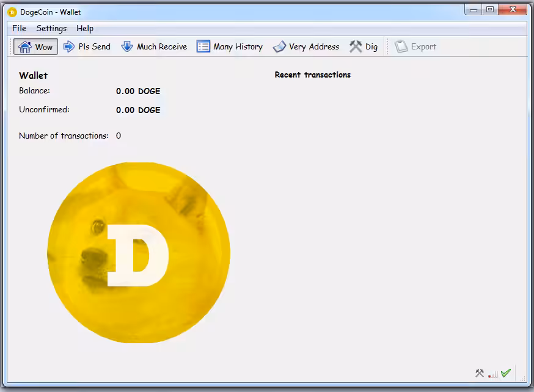Click the Number of transactions: label
The width and height of the screenshot is (534, 392).
tap(64, 136)
